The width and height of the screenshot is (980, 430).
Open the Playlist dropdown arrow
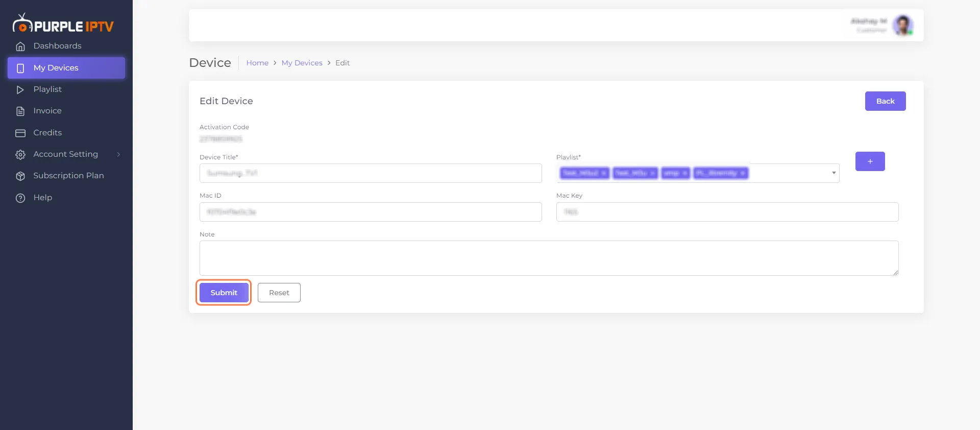(x=834, y=173)
